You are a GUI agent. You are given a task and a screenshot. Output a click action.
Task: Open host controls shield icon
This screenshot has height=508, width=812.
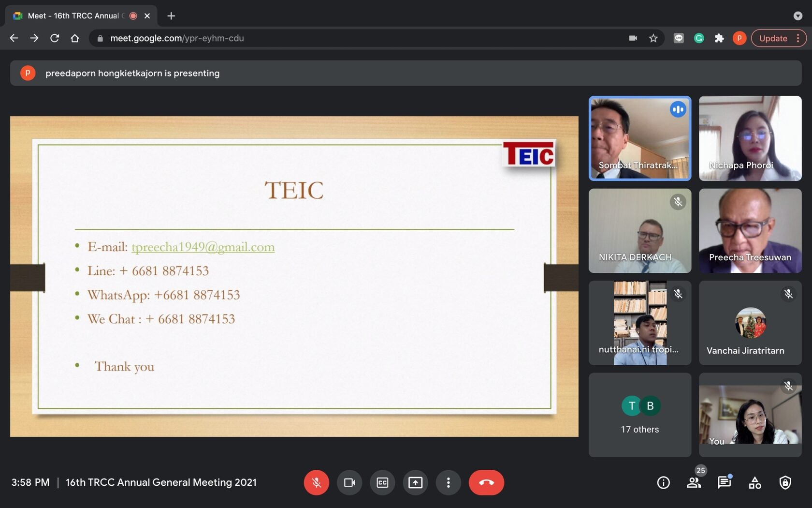tap(785, 482)
